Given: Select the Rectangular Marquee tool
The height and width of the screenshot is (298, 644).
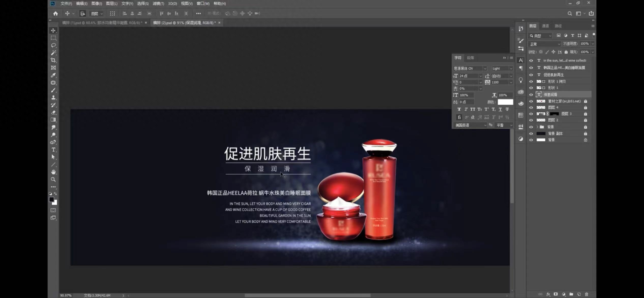Looking at the screenshot, I should (53, 38).
